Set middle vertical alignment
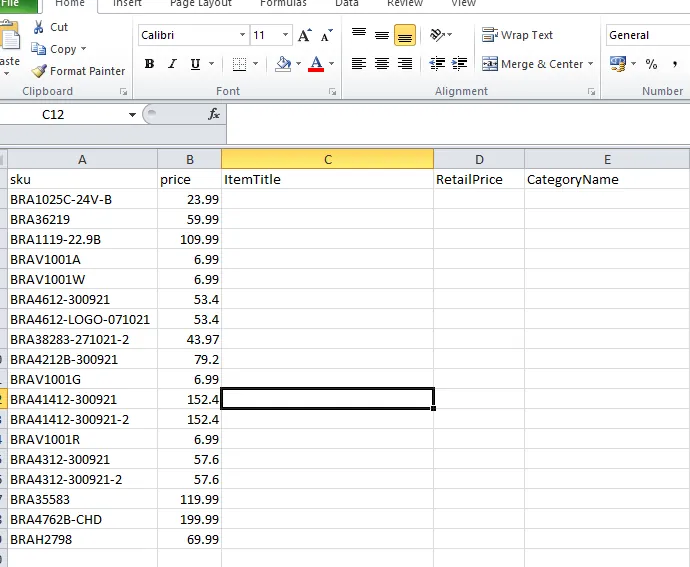This screenshot has width=690, height=567. coord(382,35)
